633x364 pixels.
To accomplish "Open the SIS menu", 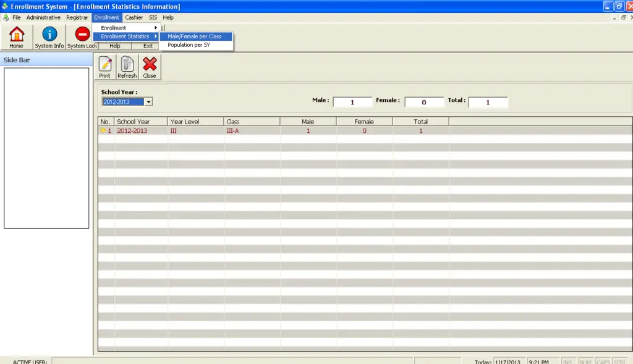I will point(152,17).
